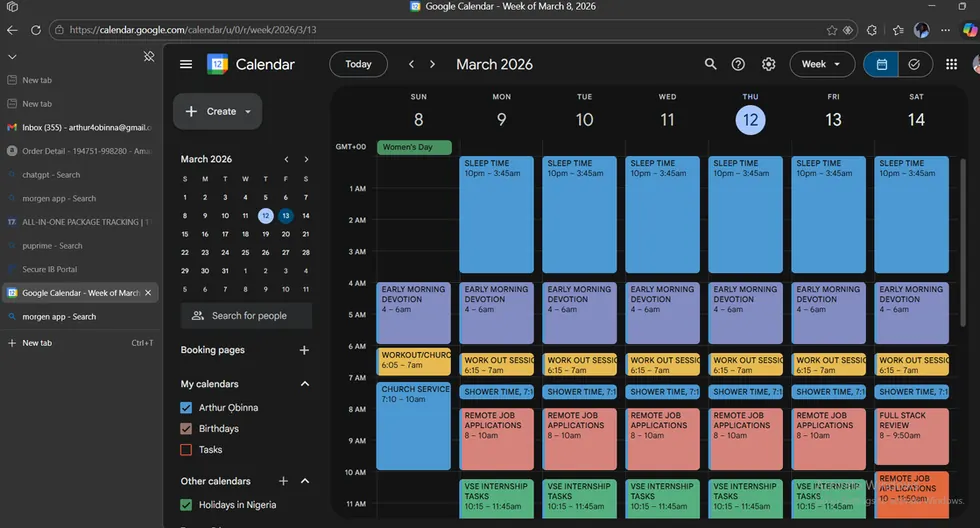Add other calendars plus icon
Image resolution: width=980 pixels, height=528 pixels.
tap(283, 481)
